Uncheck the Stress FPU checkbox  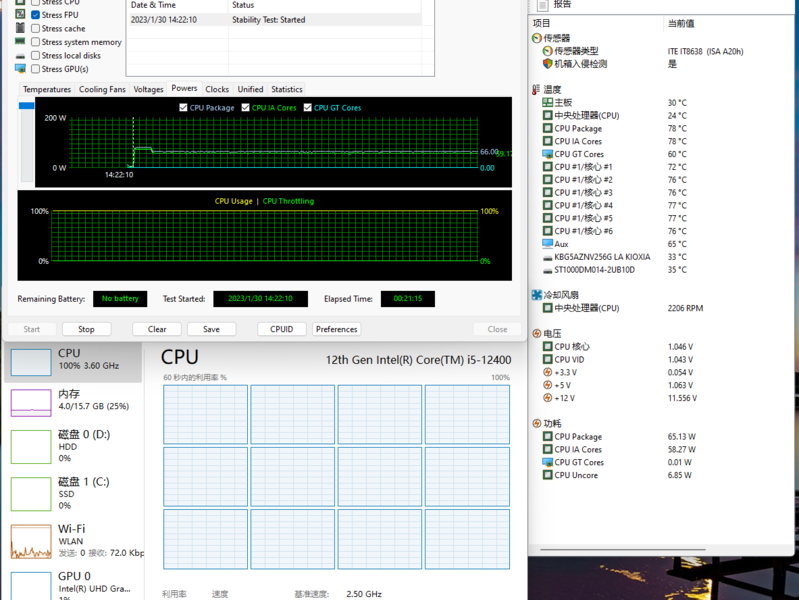pyautogui.click(x=36, y=15)
